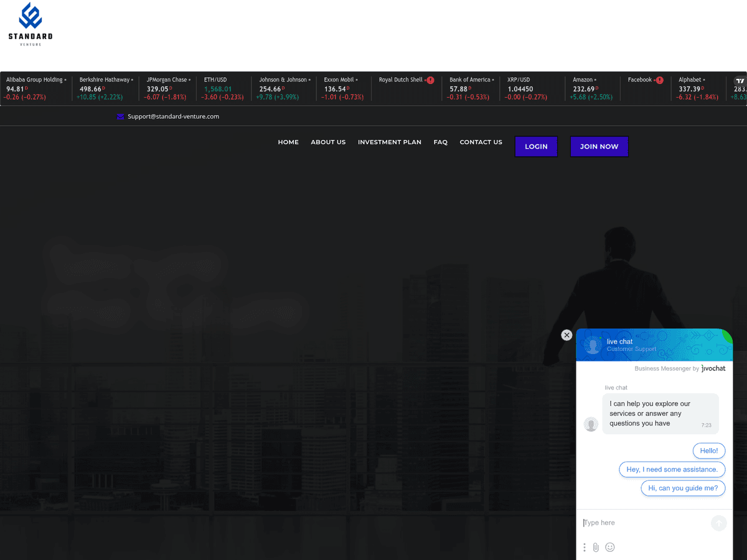Screen dimensions: 747x560
Task: Open the Exxon Mobil ticker entry
Action: pyautogui.click(x=344, y=88)
